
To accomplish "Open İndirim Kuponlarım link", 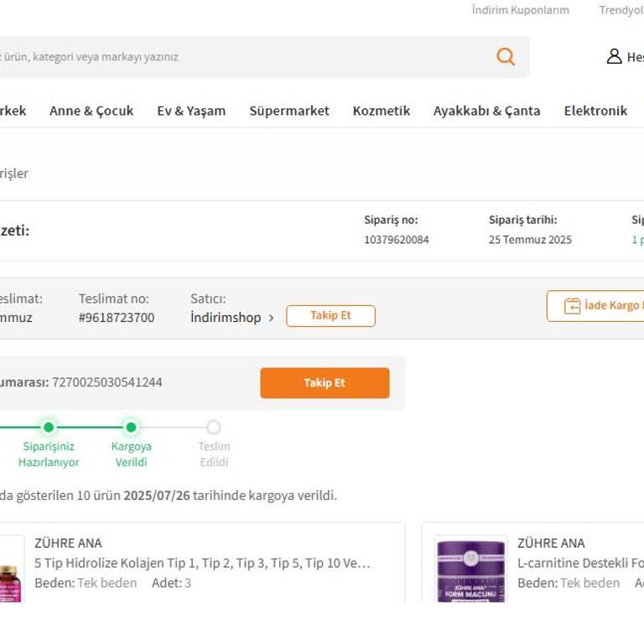I will pyautogui.click(x=521, y=10).
